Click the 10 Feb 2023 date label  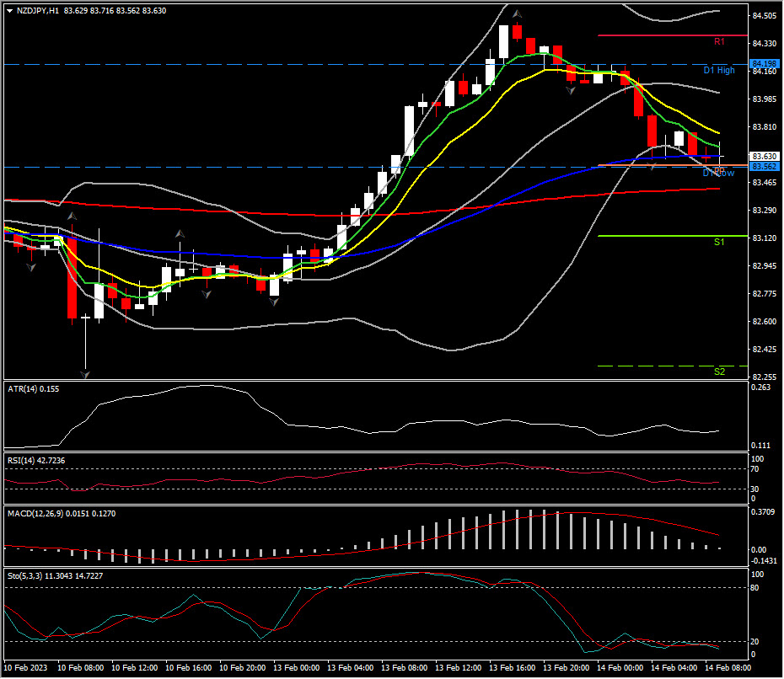(x=27, y=668)
